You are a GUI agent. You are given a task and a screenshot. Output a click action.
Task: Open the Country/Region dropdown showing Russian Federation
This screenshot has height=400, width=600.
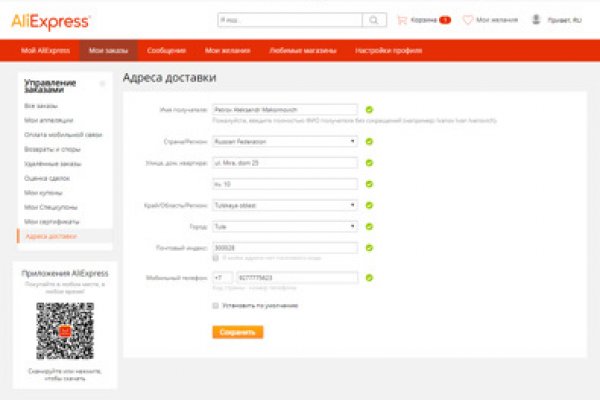(285, 141)
